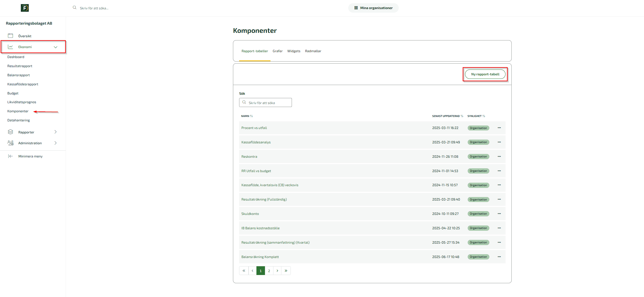Viewport: 644px width, 297px height.
Task: Open Balansrapport in the sidebar
Action: (18, 75)
